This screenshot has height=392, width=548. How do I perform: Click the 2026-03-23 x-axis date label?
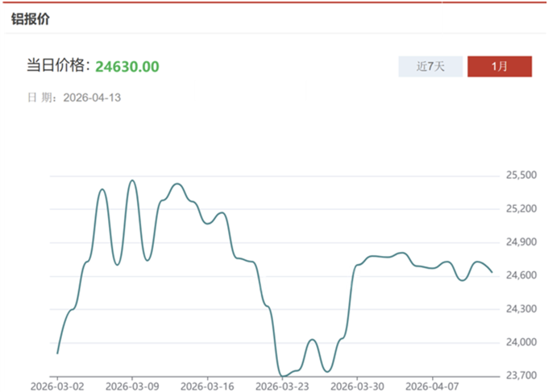[x=283, y=385]
